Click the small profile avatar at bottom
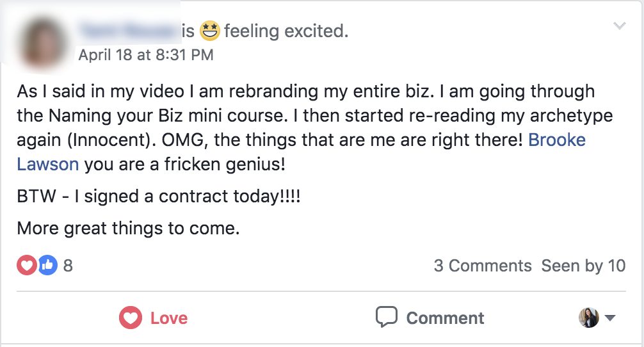The image size is (644, 347). coord(589,318)
